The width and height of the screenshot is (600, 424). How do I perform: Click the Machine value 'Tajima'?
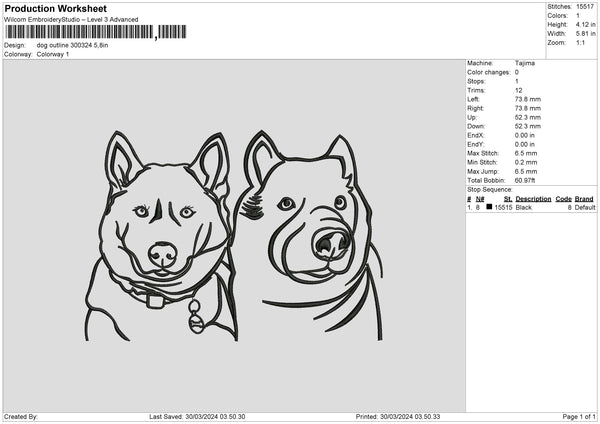point(525,63)
